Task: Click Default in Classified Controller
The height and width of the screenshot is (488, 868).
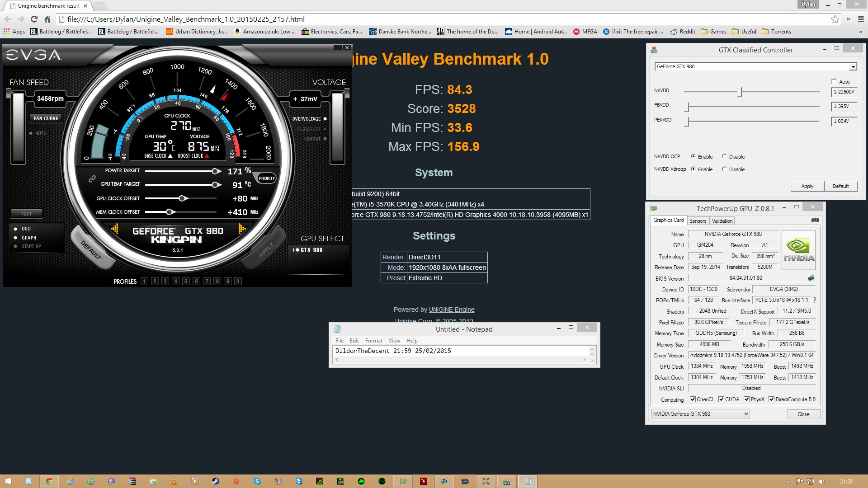Action: [x=841, y=186]
